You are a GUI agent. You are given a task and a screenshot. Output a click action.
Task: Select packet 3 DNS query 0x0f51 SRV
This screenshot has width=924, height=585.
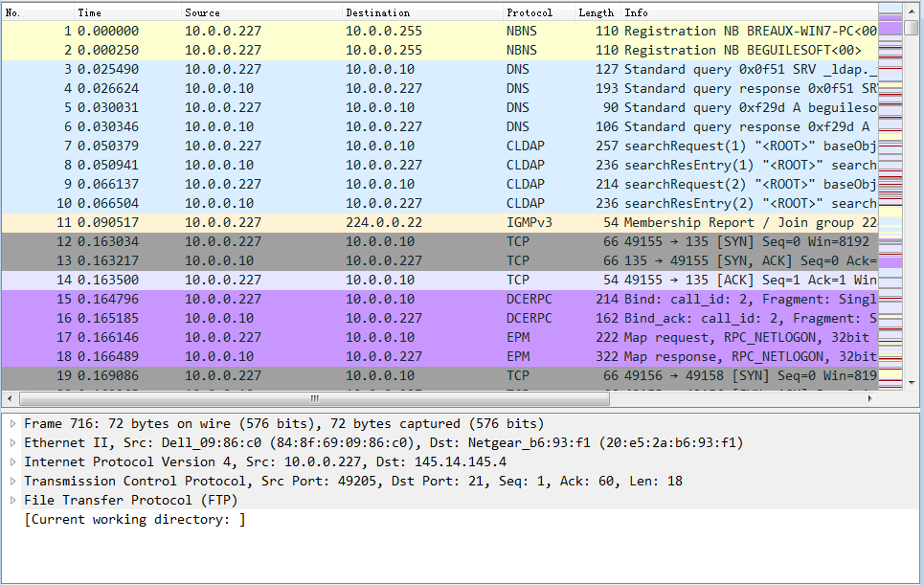[x=439, y=69]
